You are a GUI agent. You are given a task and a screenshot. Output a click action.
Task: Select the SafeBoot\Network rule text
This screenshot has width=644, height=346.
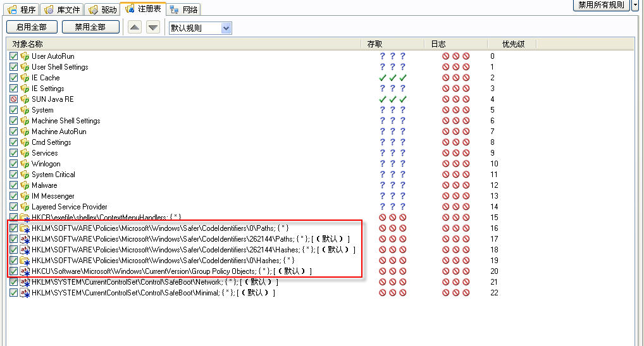pyautogui.click(x=155, y=282)
